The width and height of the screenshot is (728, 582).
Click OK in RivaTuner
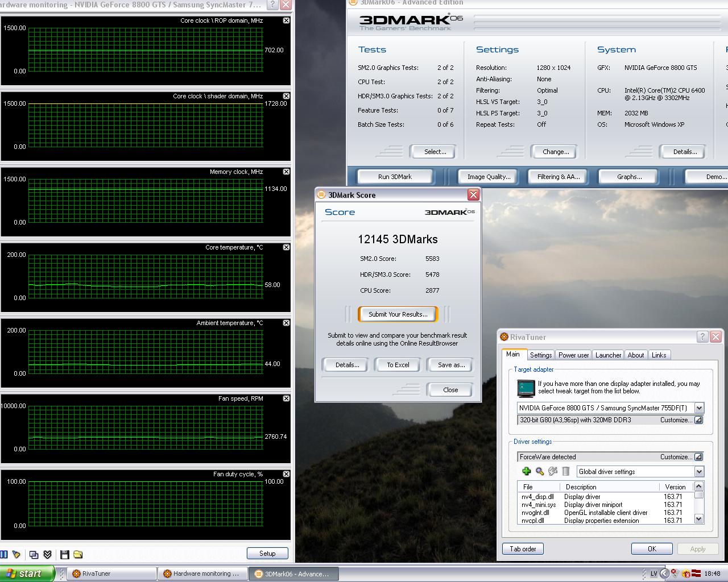click(652, 549)
